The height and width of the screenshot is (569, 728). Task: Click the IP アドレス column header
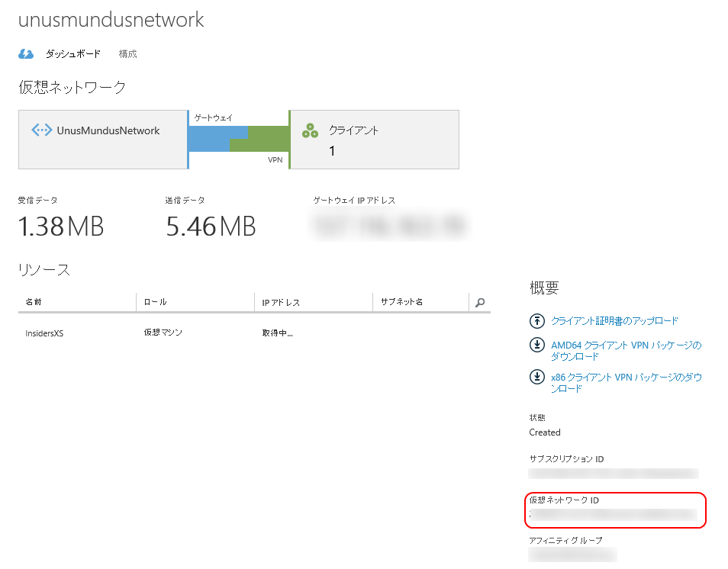[281, 303]
